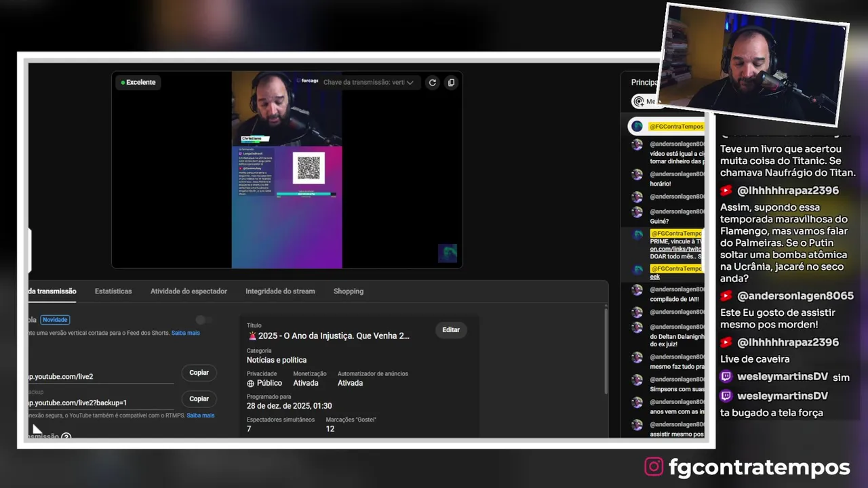Viewport: 868px width, 488px height.
Task: Toggle the vertical Shorts version switch
Action: coord(203,320)
